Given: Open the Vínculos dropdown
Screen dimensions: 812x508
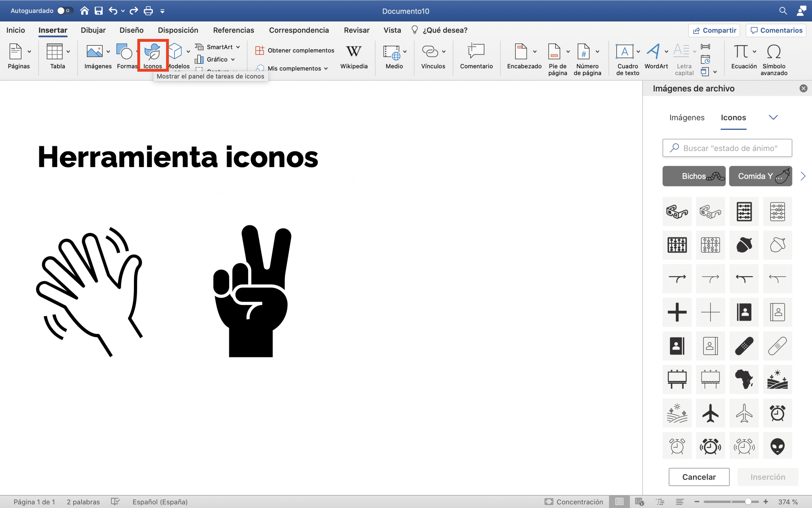Looking at the screenshot, I should coord(443,51).
